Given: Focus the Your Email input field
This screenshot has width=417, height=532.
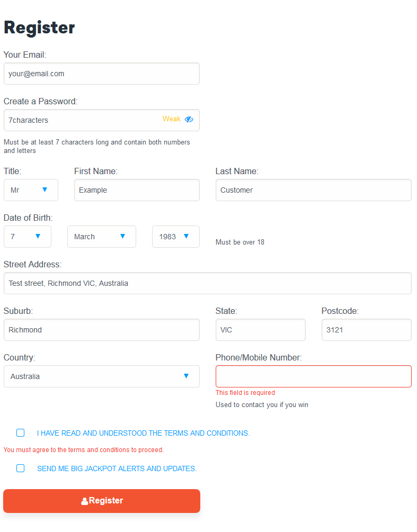Looking at the screenshot, I should 102,74.
